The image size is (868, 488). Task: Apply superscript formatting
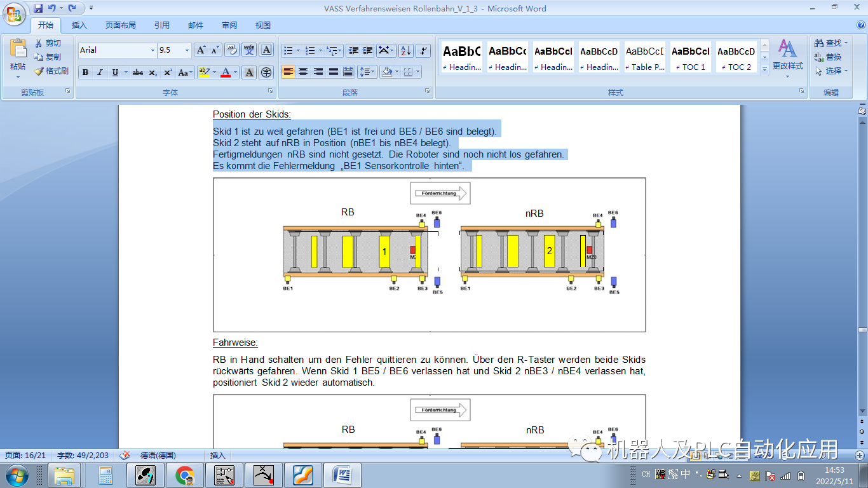click(168, 71)
